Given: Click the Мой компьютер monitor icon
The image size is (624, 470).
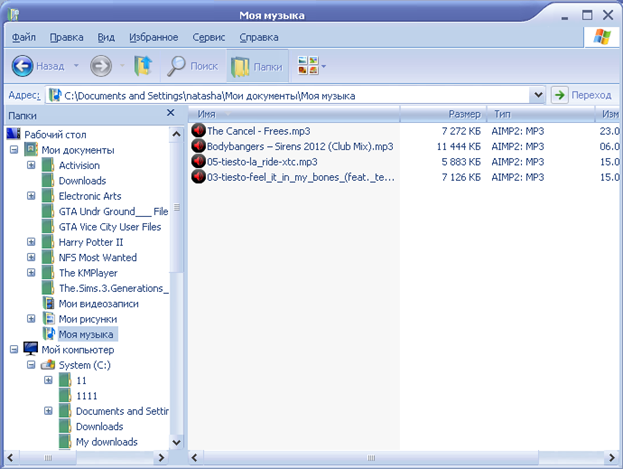Looking at the screenshot, I should coord(31,349).
